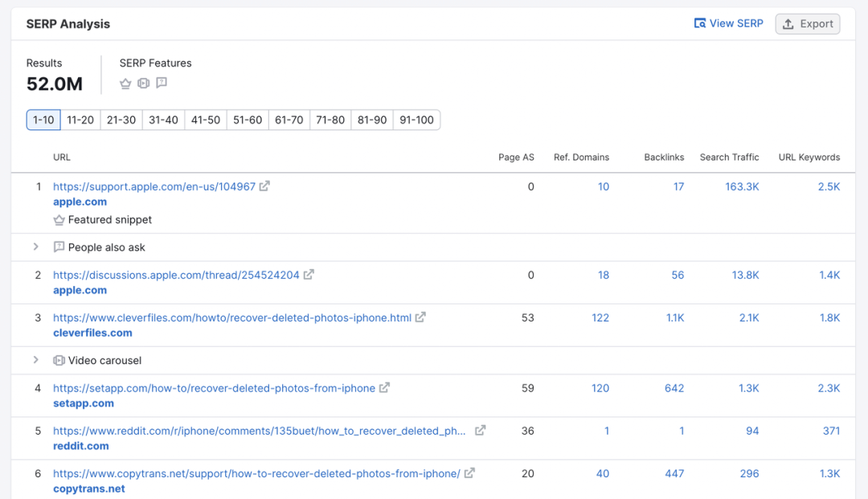The image size is (868, 499).
Task: Click the 122 referring domains value
Action: coord(600,317)
